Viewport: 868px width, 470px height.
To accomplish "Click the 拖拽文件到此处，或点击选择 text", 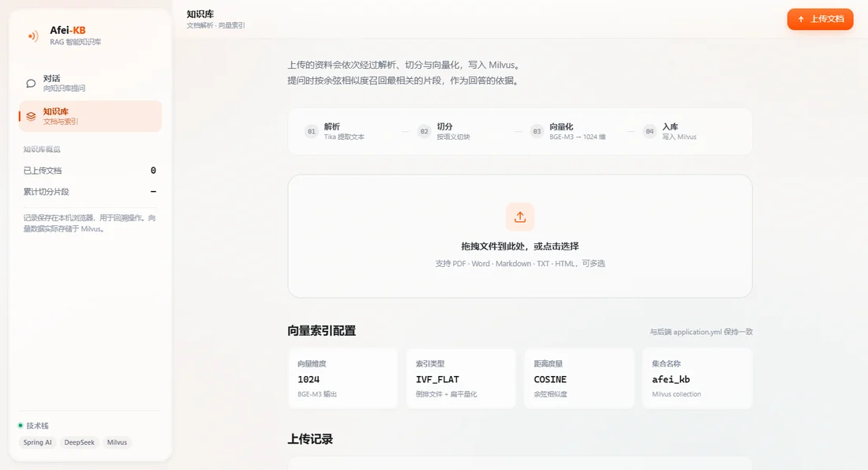I will click(520, 246).
